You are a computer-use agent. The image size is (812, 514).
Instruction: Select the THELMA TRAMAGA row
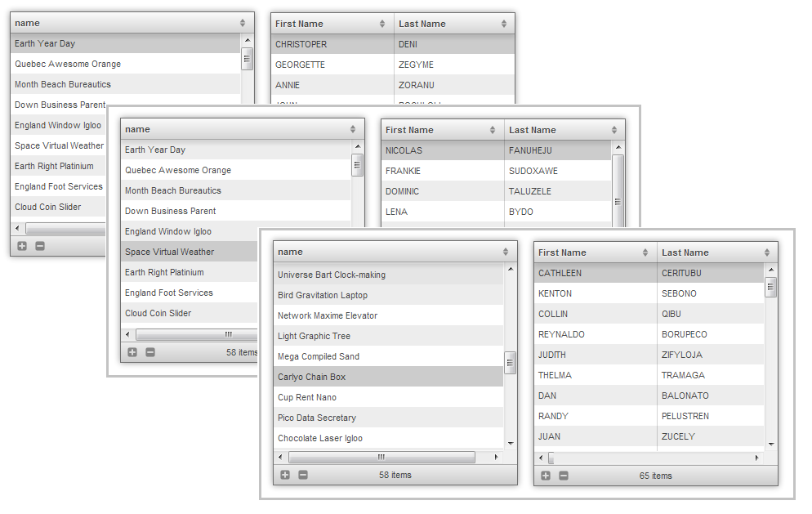[x=649, y=375]
